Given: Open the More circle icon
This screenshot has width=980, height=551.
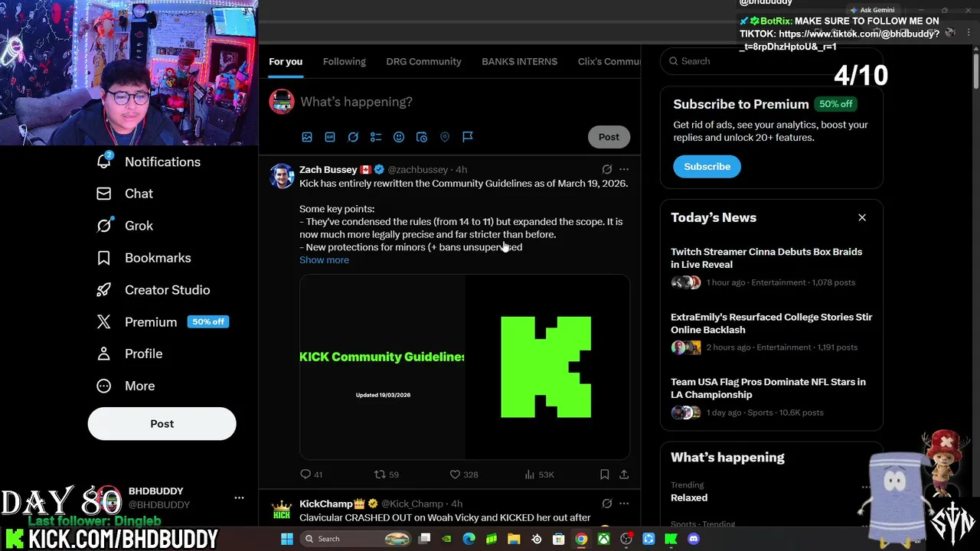Looking at the screenshot, I should [104, 386].
